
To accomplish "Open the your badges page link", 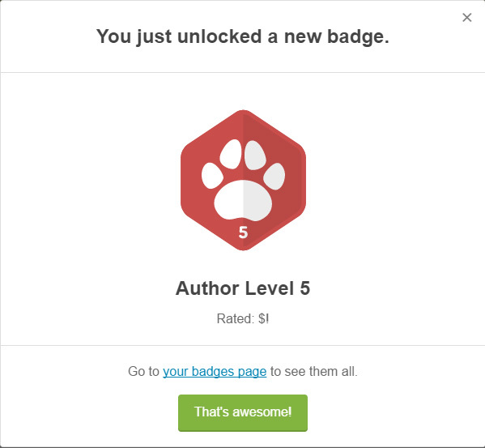I will 215,372.
